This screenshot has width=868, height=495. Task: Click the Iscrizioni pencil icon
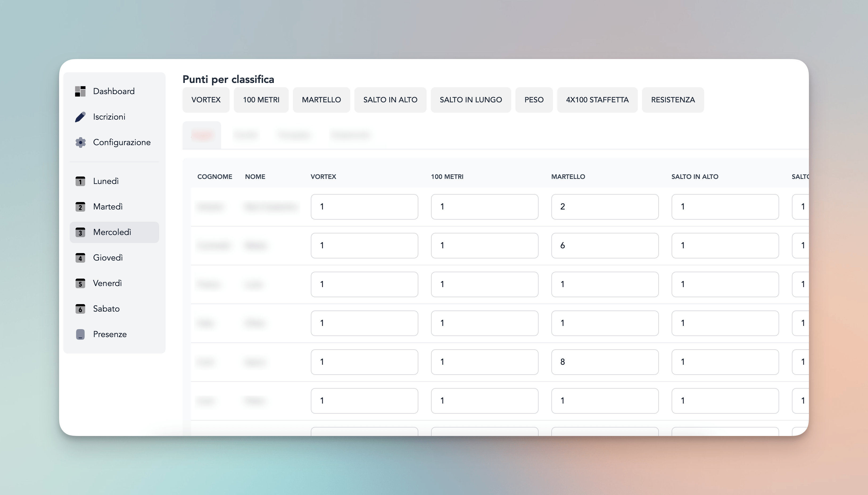pyautogui.click(x=80, y=117)
